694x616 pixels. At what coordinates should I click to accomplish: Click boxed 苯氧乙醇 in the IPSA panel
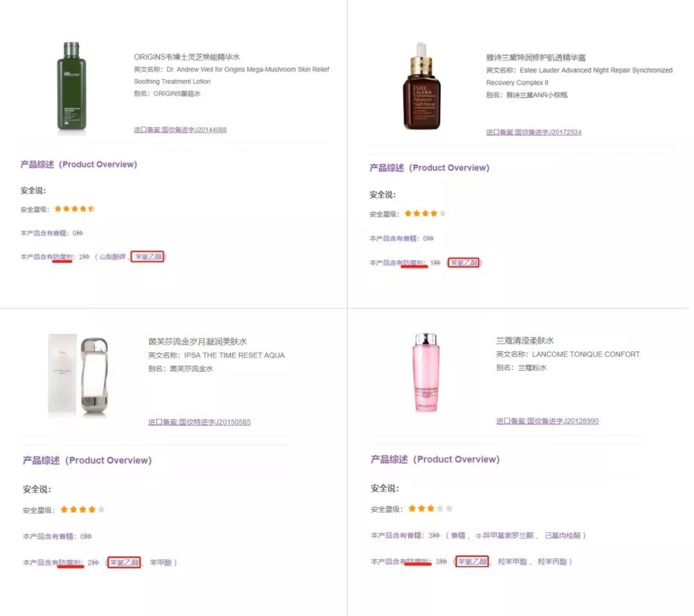pyautogui.click(x=125, y=563)
